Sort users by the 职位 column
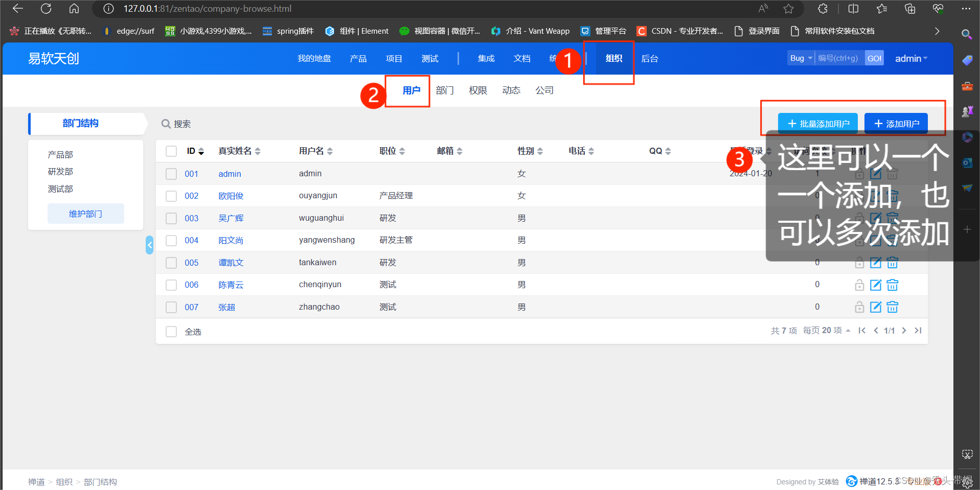980x490 pixels. [392, 151]
